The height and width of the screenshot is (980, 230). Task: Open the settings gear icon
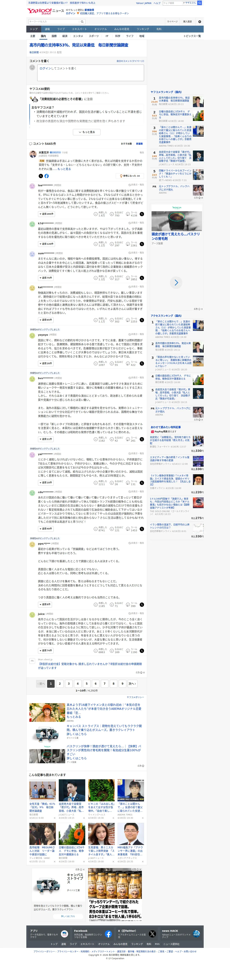[200, 22]
